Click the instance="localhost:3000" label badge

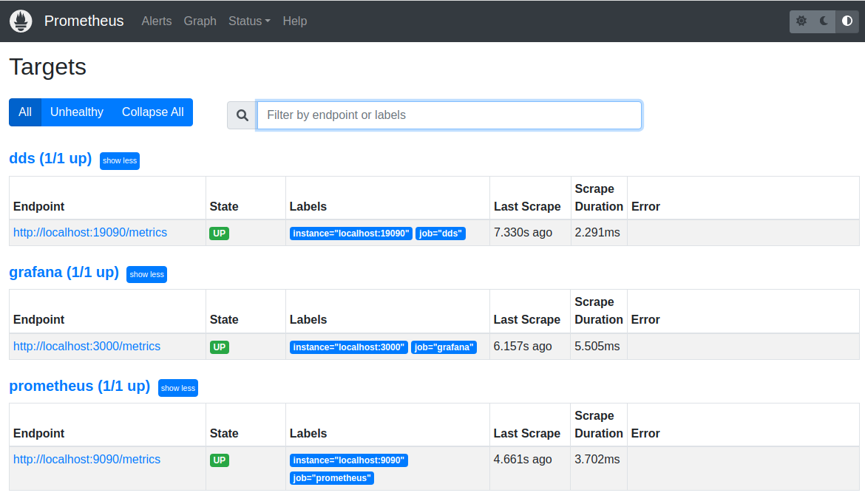(349, 347)
